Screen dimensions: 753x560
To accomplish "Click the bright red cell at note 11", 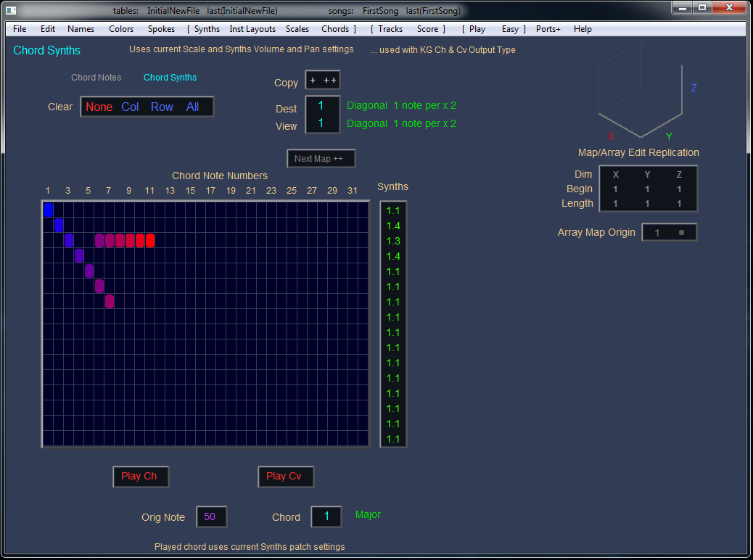I will (x=150, y=240).
